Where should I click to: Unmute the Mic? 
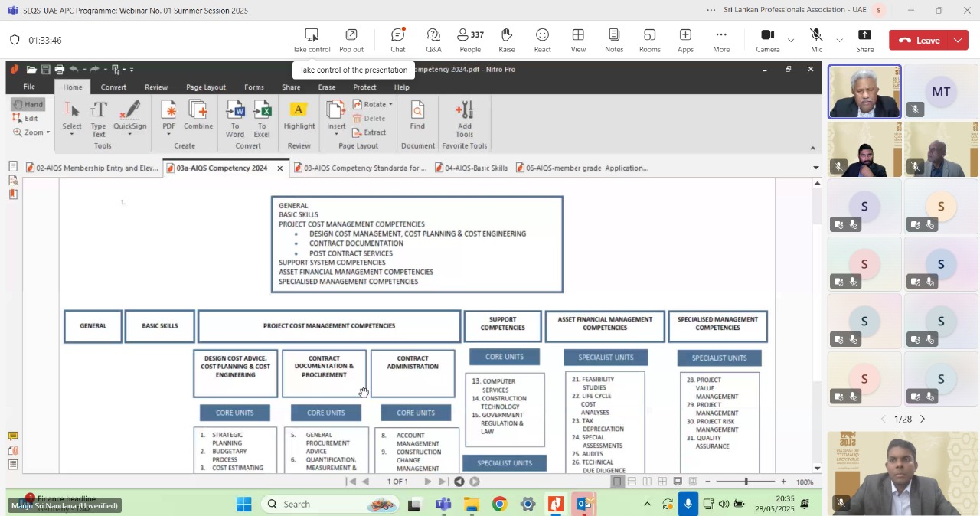click(816, 40)
